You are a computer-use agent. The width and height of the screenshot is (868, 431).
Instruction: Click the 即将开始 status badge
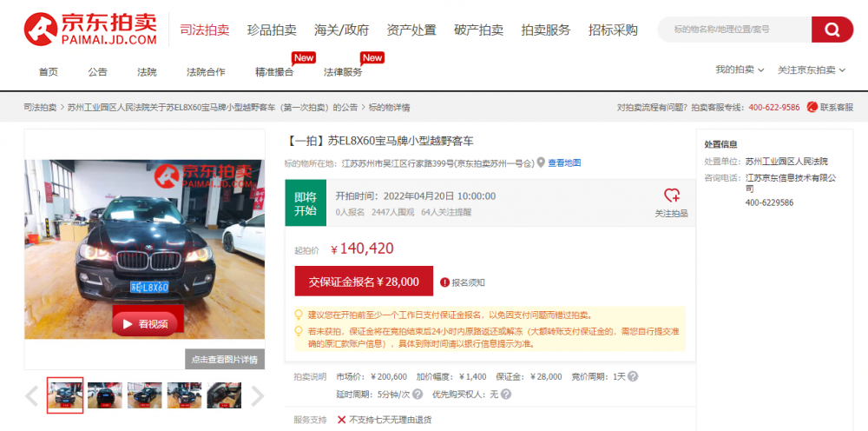point(306,202)
